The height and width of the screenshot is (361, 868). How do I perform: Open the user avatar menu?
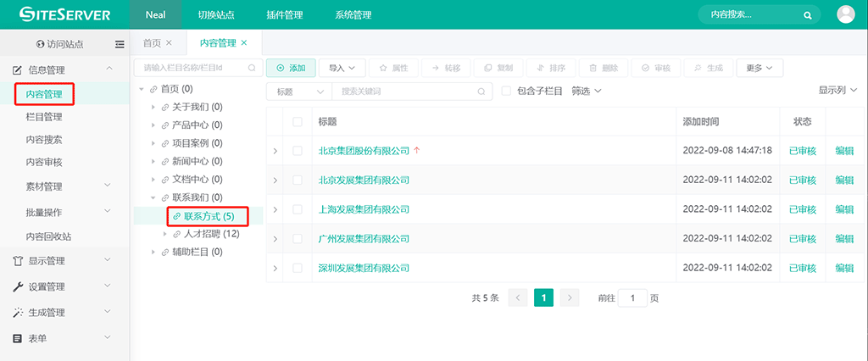tap(845, 14)
